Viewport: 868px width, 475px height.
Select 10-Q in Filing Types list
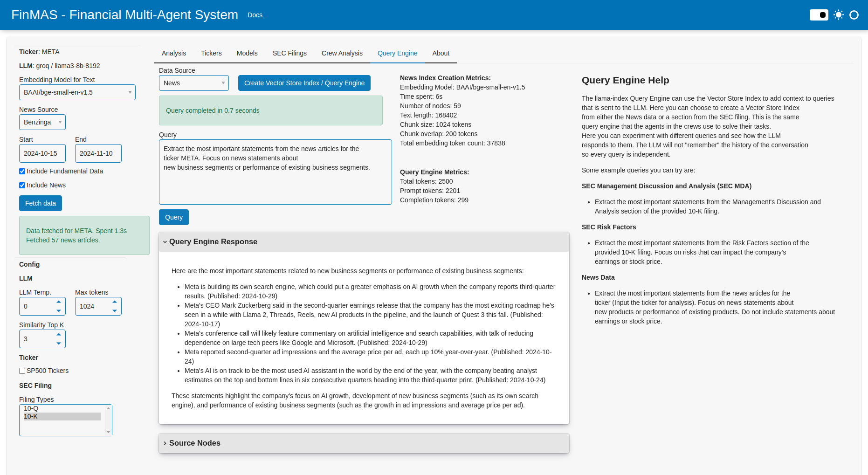click(x=62, y=408)
